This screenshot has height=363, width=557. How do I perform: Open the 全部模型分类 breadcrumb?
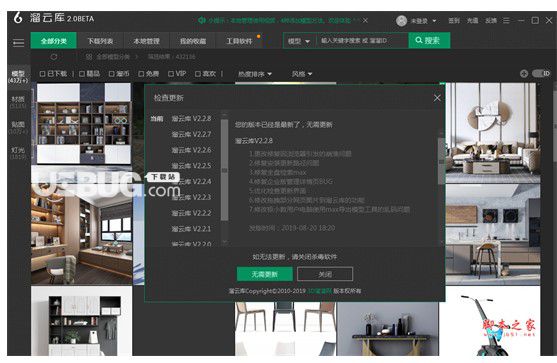[x=113, y=57]
